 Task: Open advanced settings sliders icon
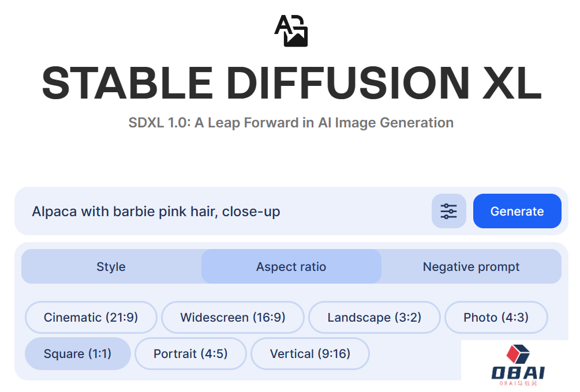[448, 211]
